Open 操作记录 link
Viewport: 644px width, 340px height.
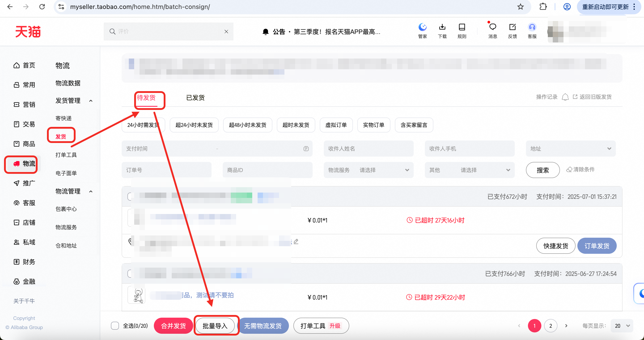click(547, 97)
